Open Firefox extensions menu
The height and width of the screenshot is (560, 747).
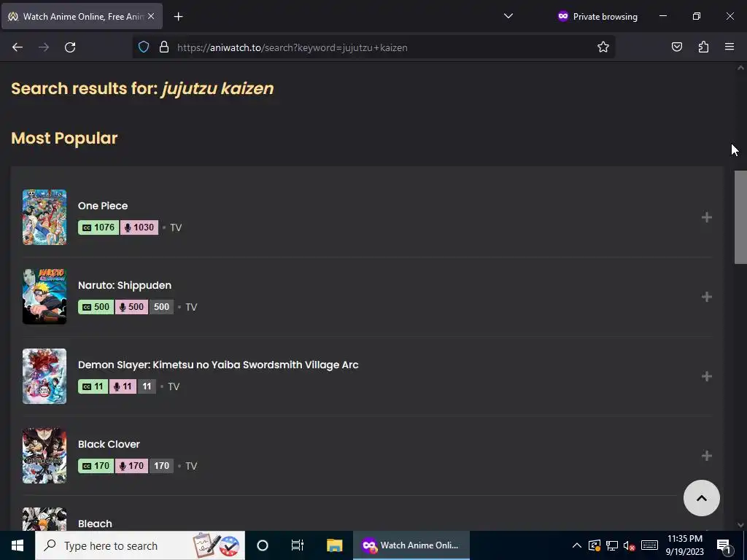pos(703,47)
